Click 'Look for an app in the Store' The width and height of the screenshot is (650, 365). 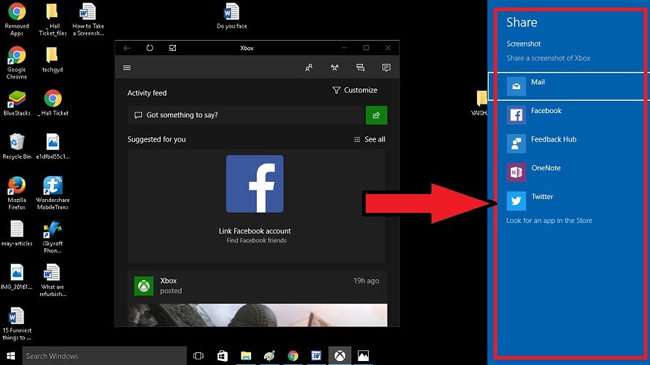point(549,221)
